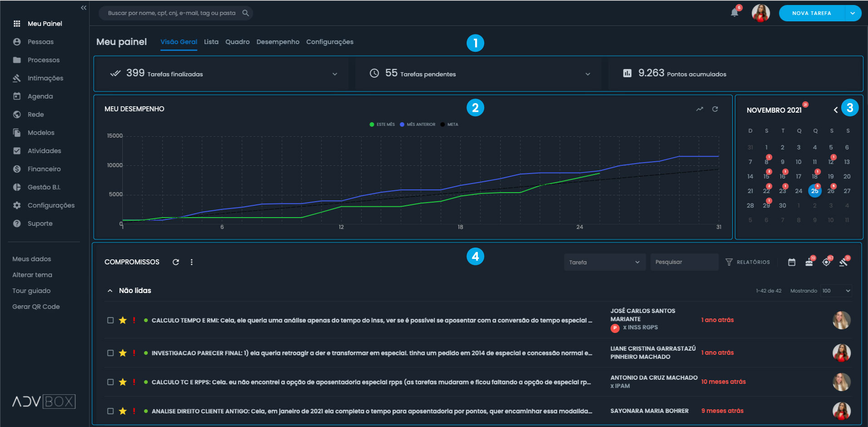Open Tour guiado from the sidebar
Screen dimensions: 868x427
(31, 290)
